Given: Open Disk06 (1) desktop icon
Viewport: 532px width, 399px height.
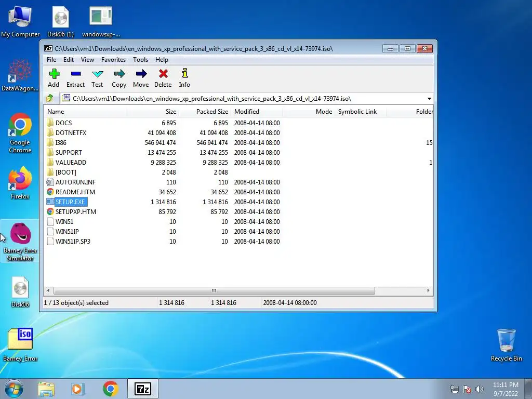Looking at the screenshot, I should [x=60, y=21].
